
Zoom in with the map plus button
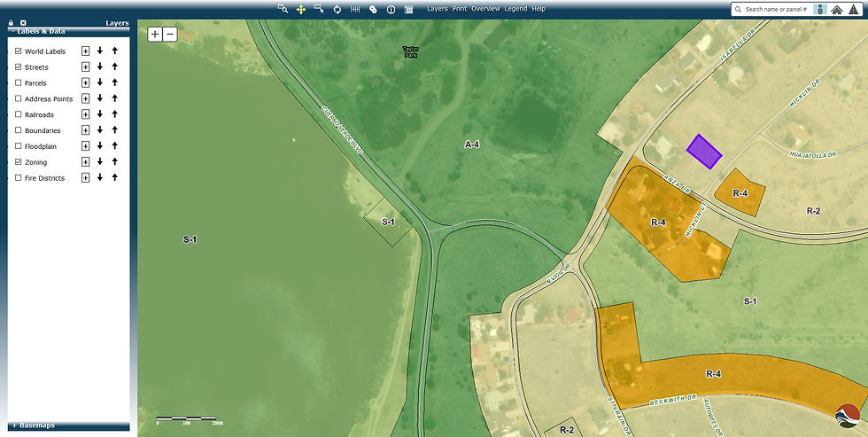coord(155,35)
